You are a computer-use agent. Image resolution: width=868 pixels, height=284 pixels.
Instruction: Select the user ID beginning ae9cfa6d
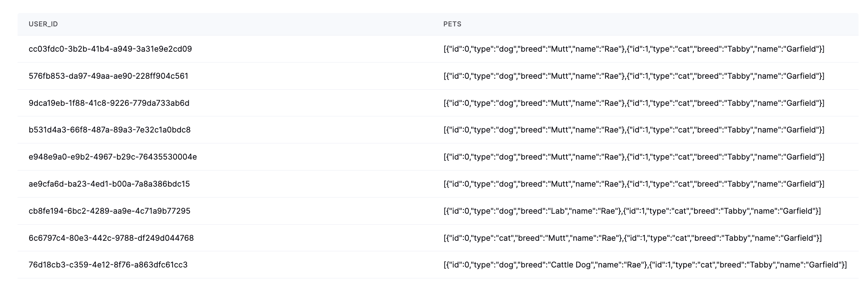(109, 184)
